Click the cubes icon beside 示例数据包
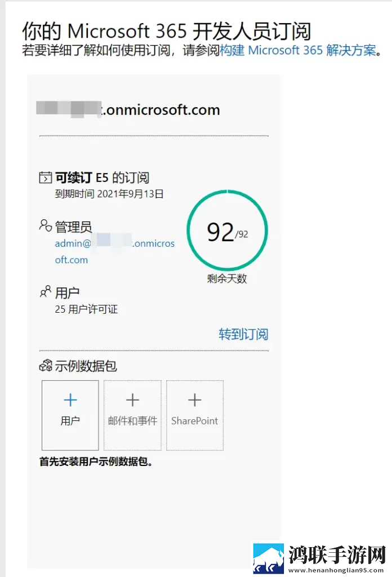Viewport: 392px width, 577px height. [x=46, y=365]
